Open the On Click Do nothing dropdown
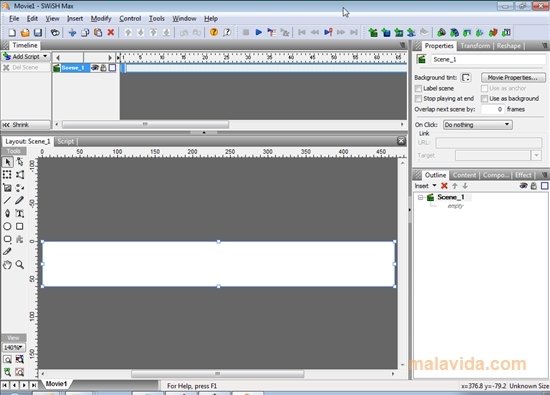 477,125
